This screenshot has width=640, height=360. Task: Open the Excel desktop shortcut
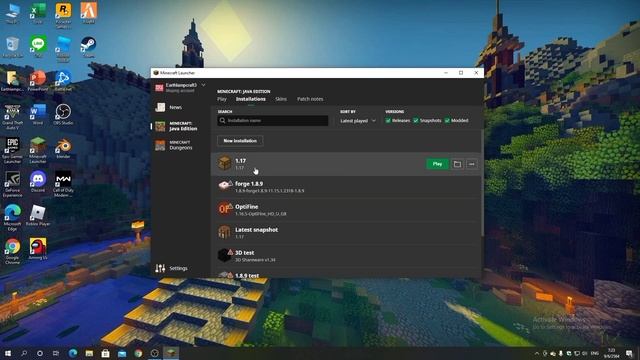pyautogui.click(x=38, y=13)
